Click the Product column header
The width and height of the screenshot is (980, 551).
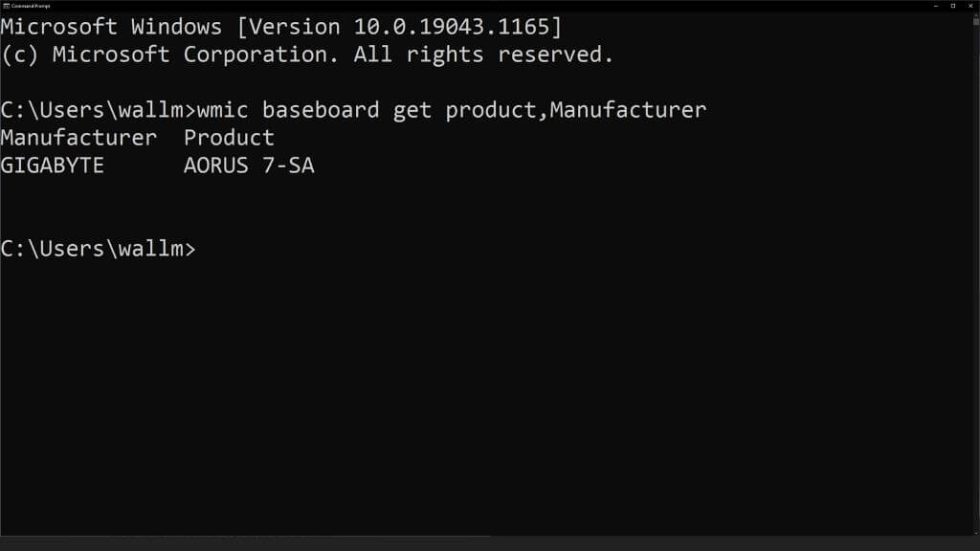coord(229,138)
